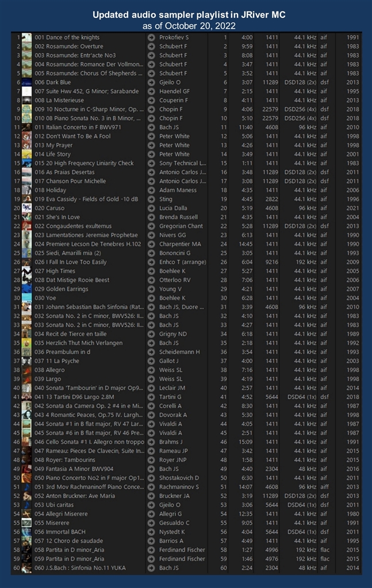Click arrow icon beside Caruso
This screenshot has width=372, height=588.
tap(151, 208)
